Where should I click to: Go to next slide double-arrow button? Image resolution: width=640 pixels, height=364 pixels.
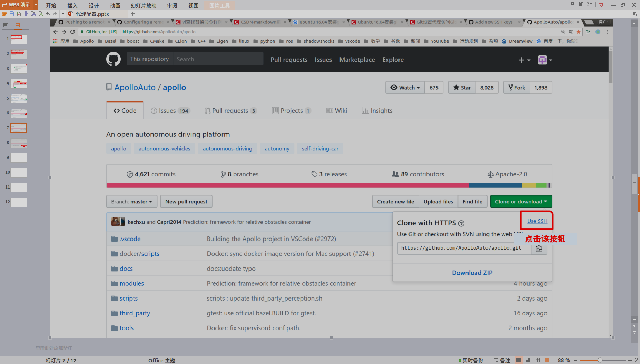[634, 333]
